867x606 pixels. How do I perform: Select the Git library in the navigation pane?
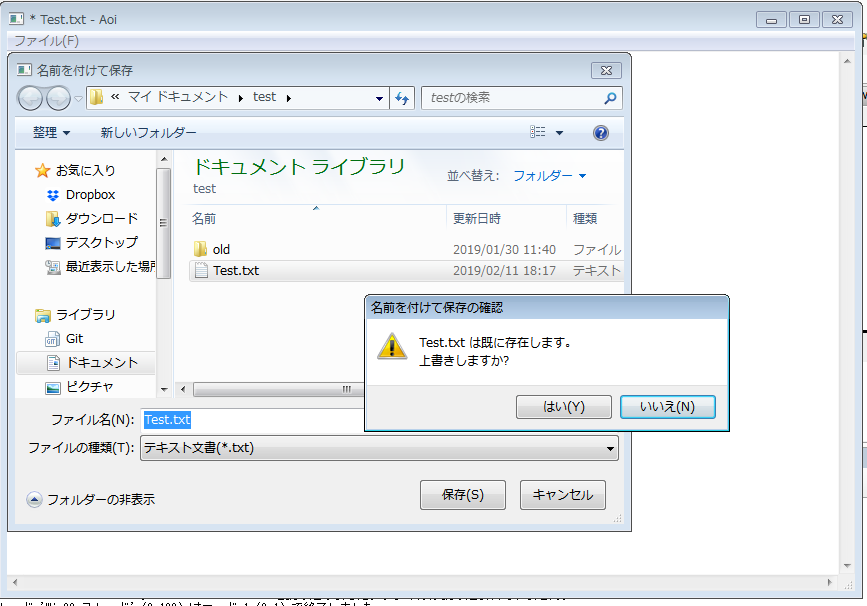pyautogui.click(x=75, y=338)
